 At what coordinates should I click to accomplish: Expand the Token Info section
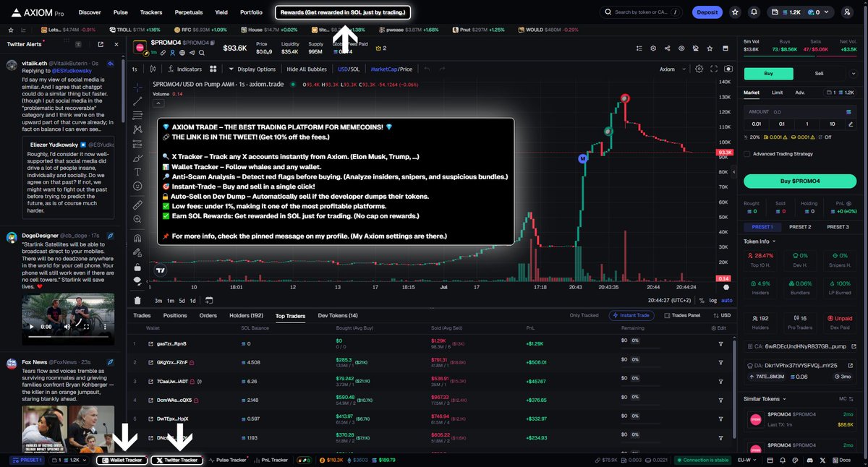pos(759,241)
